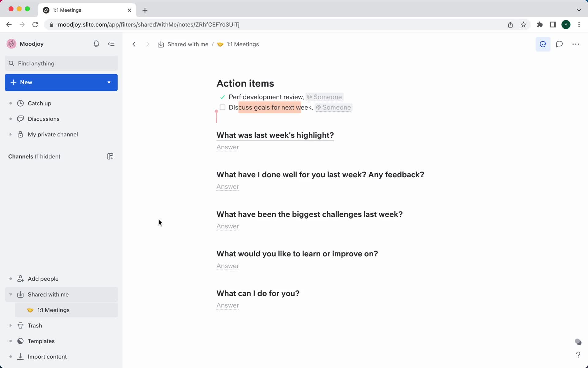Enable the Discuss goals checkbox
Viewport: 588px width, 368px height.
(x=223, y=107)
